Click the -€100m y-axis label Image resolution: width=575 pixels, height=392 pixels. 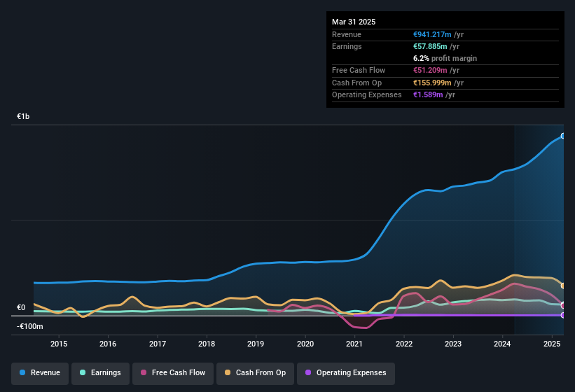click(29, 326)
